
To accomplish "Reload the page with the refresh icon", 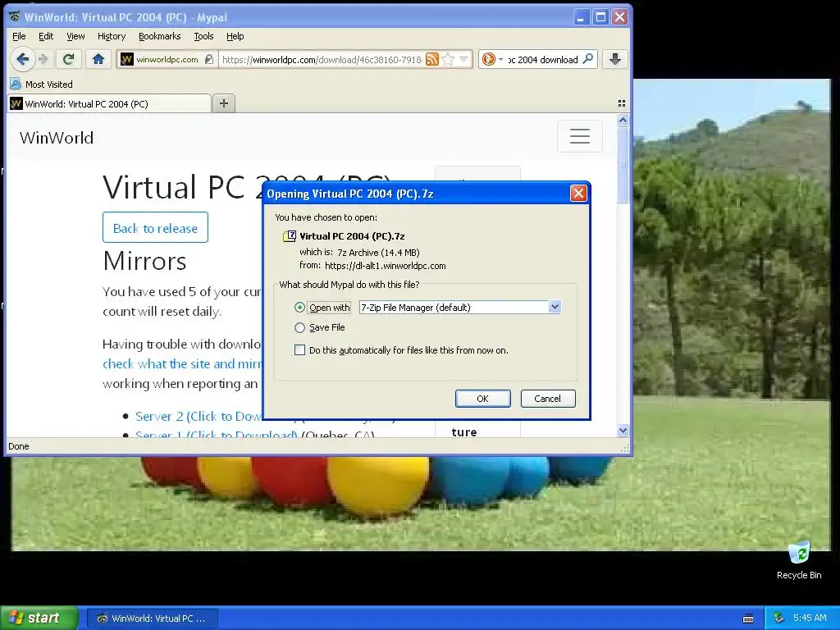I will coord(68,59).
